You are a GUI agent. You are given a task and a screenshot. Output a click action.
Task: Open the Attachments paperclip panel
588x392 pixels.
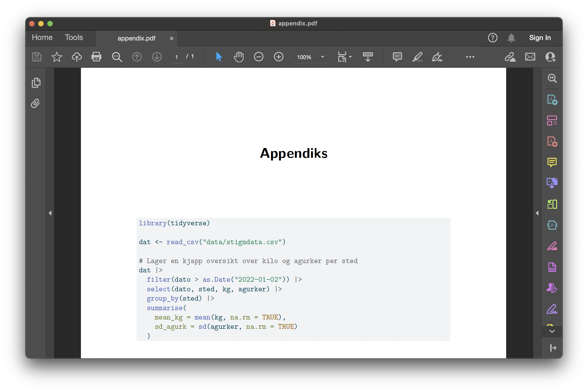click(x=35, y=103)
